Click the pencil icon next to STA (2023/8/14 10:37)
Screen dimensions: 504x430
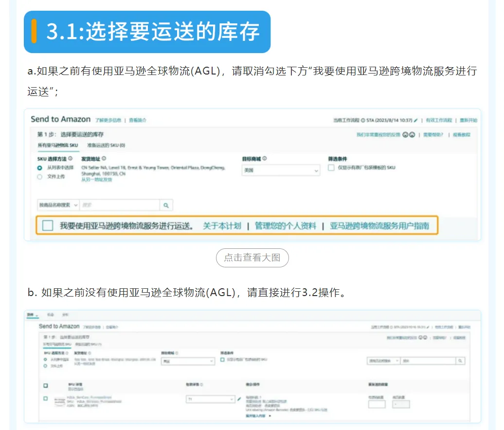coord(415,120)
